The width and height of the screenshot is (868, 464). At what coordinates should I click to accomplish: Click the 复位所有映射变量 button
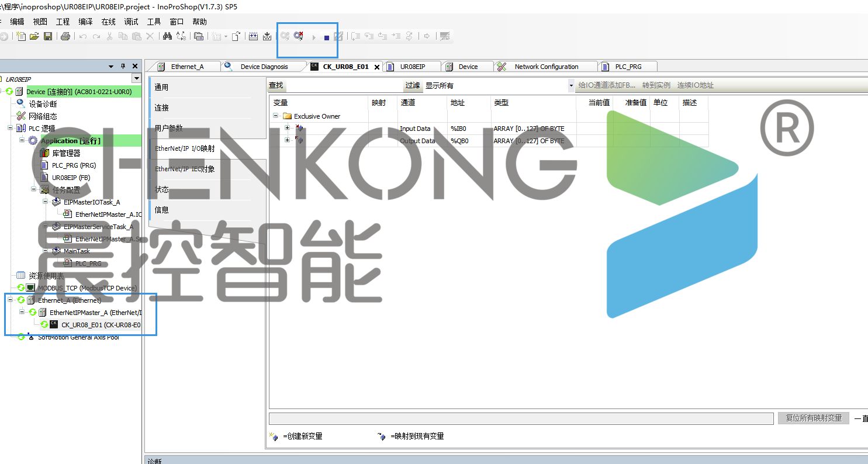(x=814, y=418)
